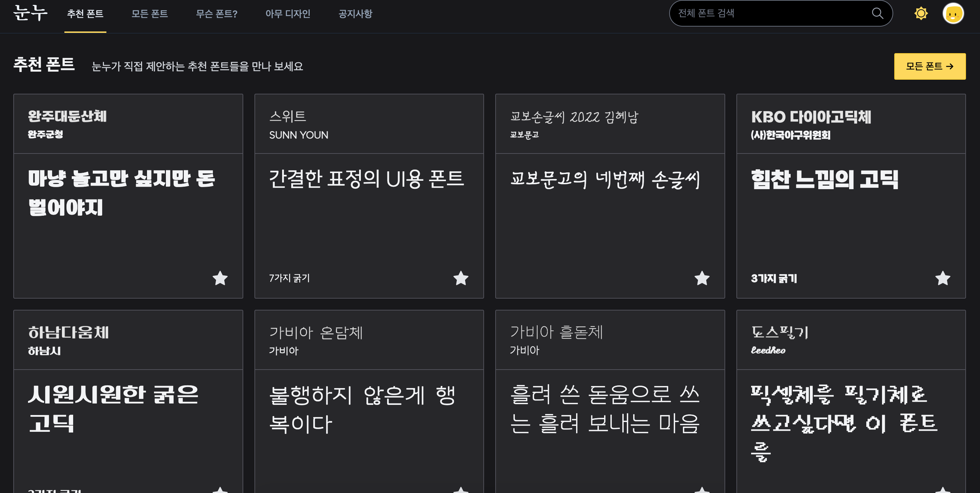This screenshot has height=493, width=980.
Task: Favorite KBO 다이아고딕체 with star
Action: pyautogui.click(x=943, y=278)
